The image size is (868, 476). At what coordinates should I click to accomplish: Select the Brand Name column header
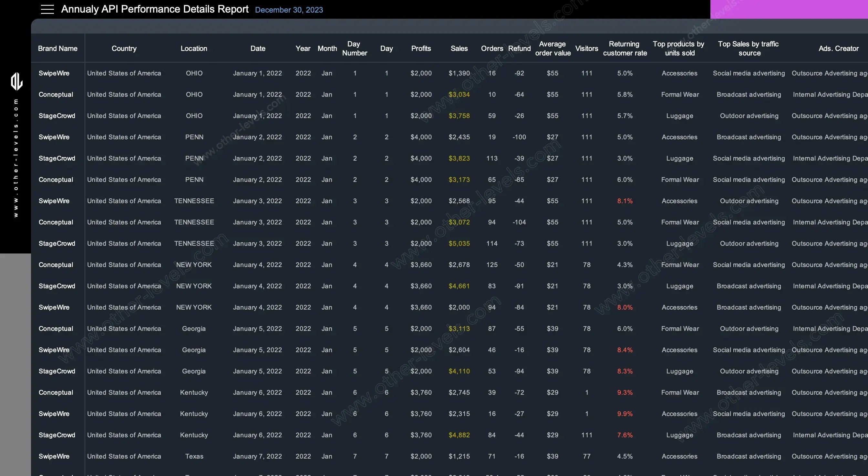click(57, 48)
